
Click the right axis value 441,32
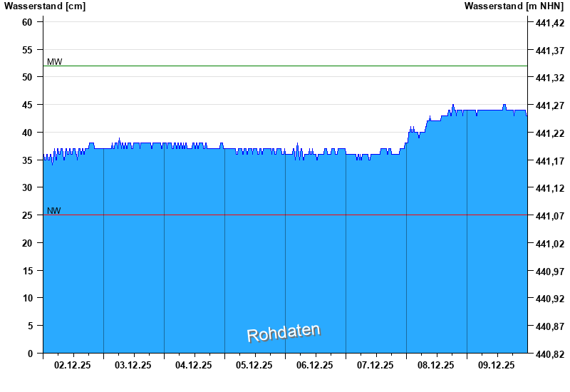point(550,78)
